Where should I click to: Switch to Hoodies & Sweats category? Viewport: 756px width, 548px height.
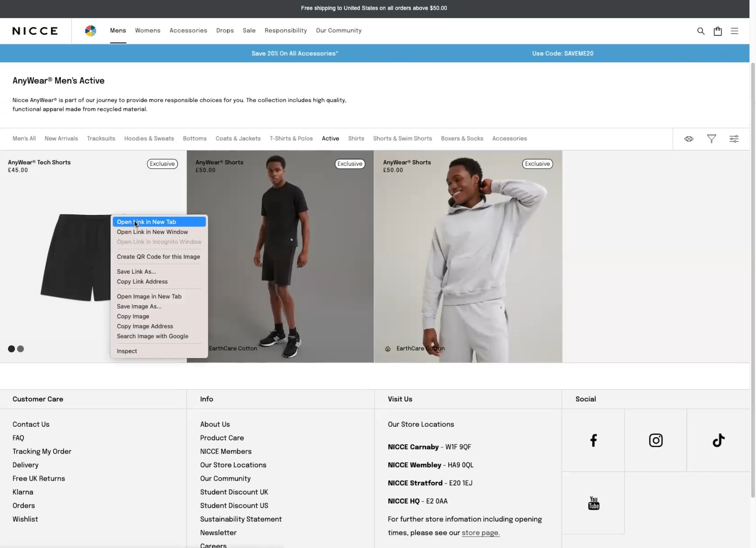149,139
